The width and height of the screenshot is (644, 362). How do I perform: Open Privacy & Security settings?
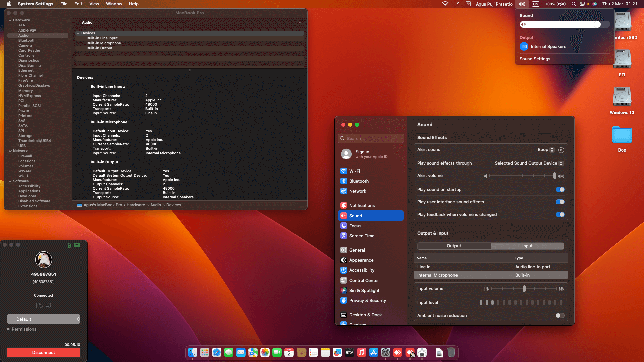coord(367,300)
